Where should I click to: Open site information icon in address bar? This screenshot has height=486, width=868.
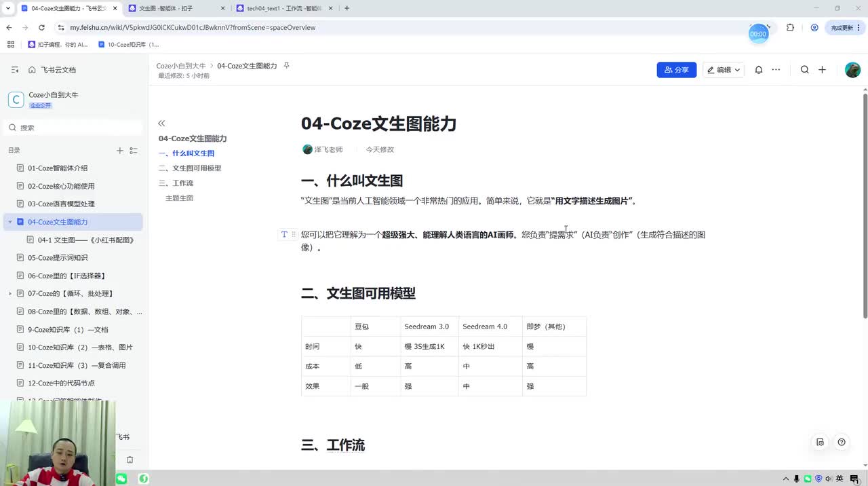click(x=60, y=28)
